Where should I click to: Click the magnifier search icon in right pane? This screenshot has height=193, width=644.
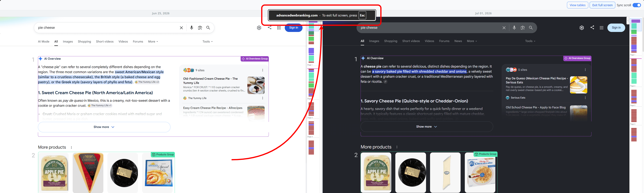pyautogui.click(x=531, y=28)
